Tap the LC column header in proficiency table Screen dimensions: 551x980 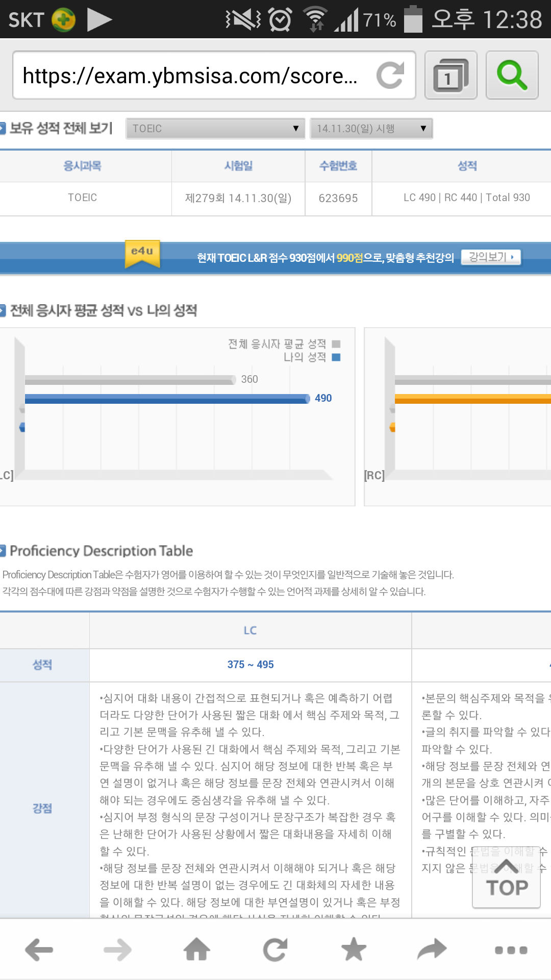coord(250,630)
